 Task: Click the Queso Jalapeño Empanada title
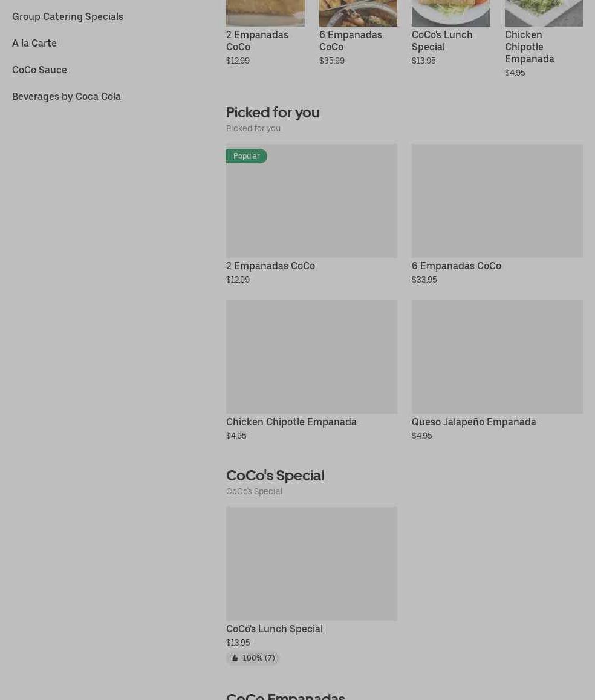point(473,422)
